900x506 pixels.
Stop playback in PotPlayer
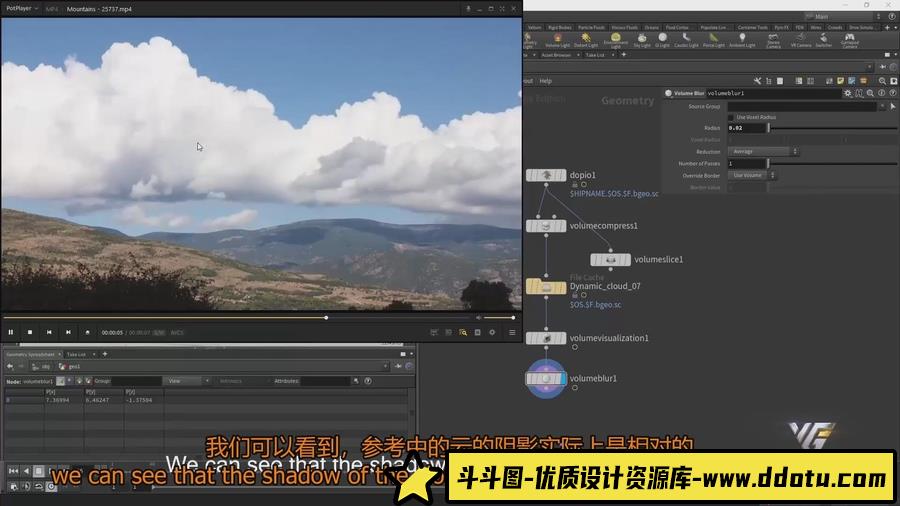pos(30,332)
